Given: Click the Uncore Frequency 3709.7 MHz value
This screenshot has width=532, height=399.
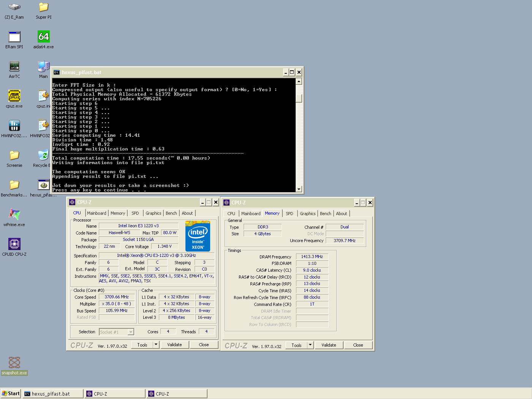Looking at the screenshot, I should point(345,241).
